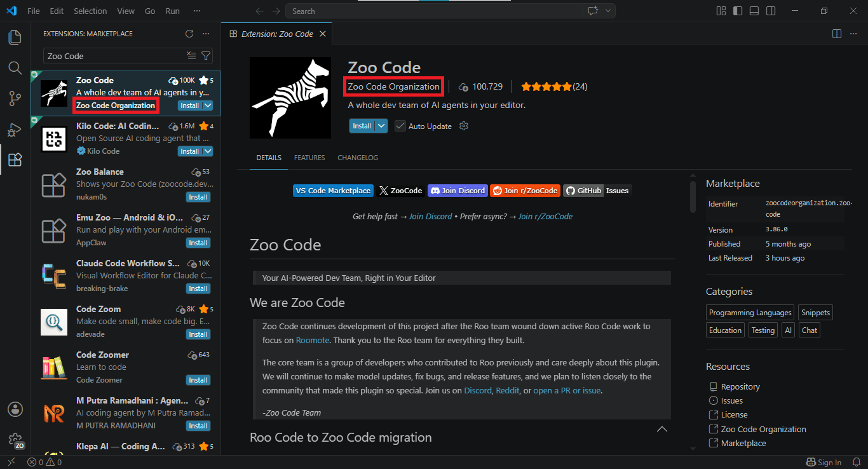The width and height of the screenshot is (868, 469).
Task: Open Views and More Actions ellipsis
Action: pos(206,34)
